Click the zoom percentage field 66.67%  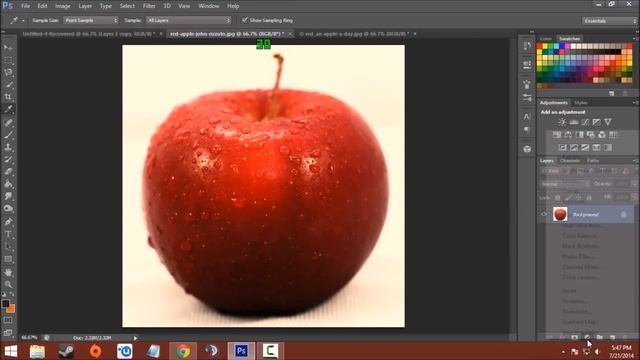point(29,338)
